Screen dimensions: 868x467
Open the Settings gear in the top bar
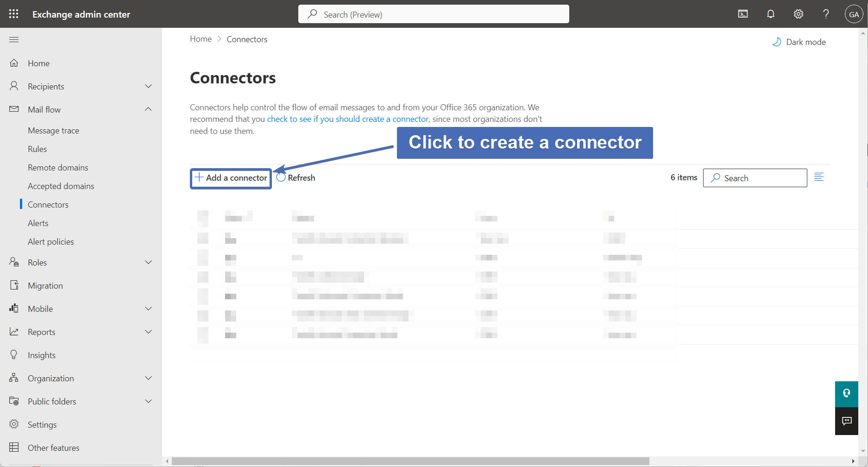[x=798, y=14]
